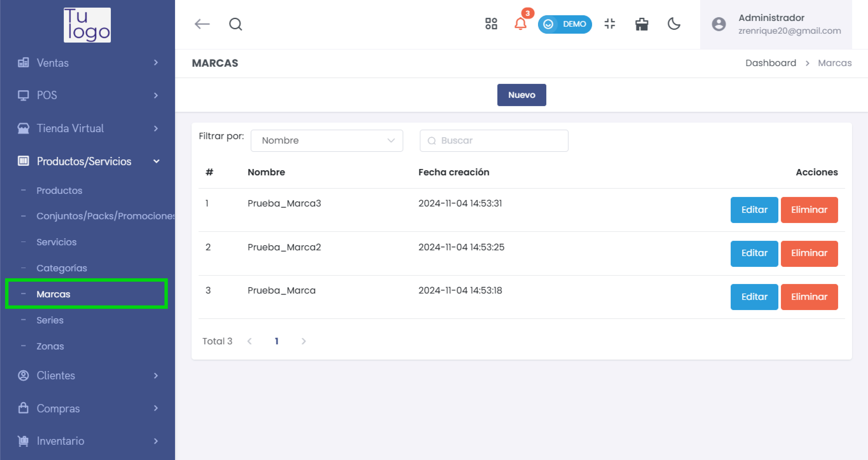Click date 2024-11-04 14:53:31 cell
The width and height of the screenshot is (868, 460).
tap(460, 203)
